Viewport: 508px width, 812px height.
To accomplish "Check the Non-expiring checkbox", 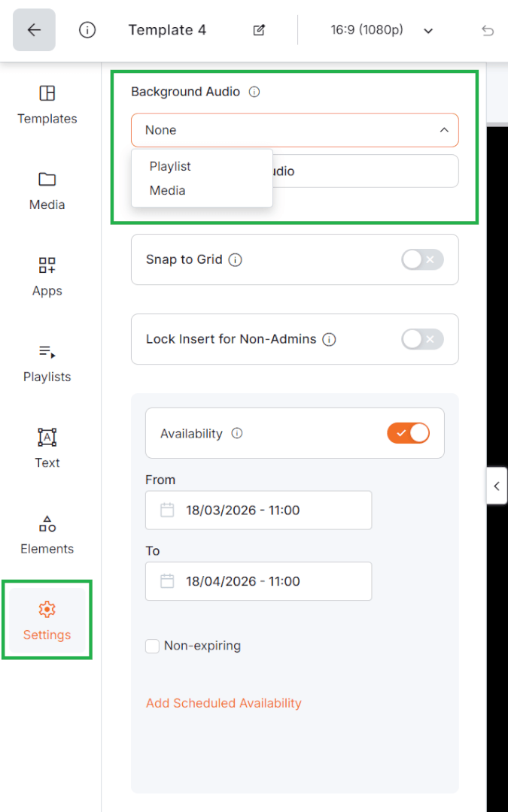I will [152, 646].
